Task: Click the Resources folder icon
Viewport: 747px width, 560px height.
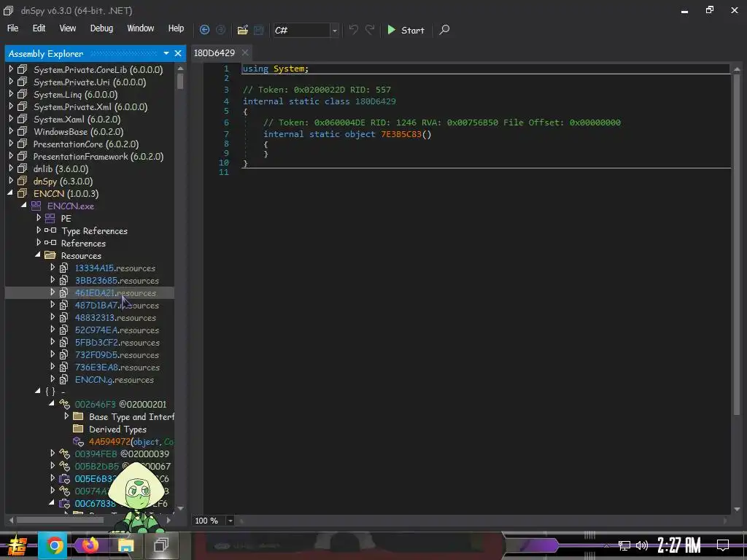Action: click(50, 255)
